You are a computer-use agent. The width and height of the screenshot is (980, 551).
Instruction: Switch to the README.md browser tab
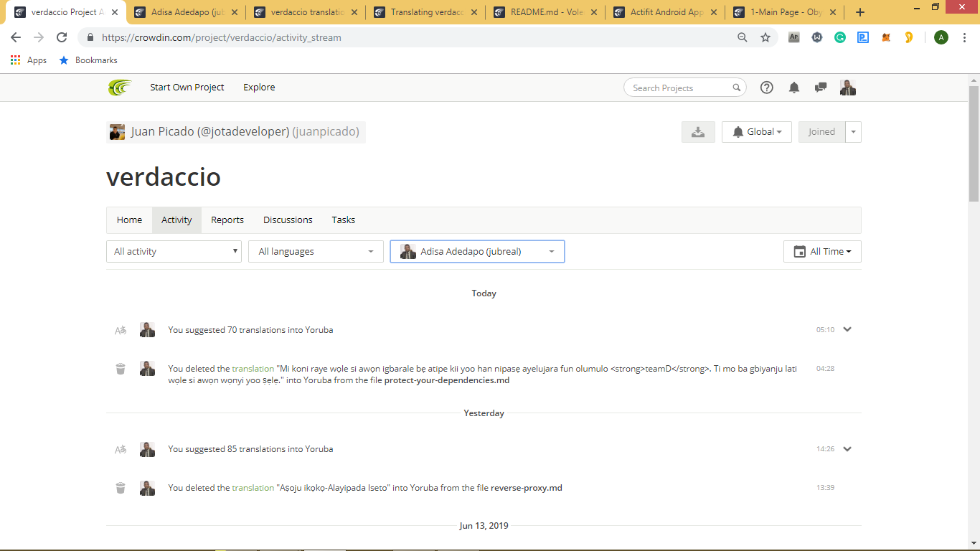click(545, 12)
